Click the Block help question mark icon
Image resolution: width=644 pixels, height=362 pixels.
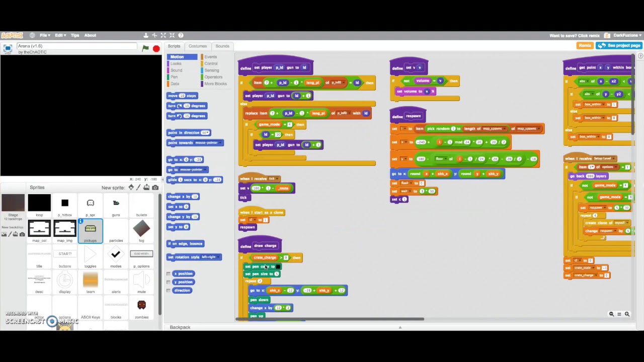pos(181,35)
